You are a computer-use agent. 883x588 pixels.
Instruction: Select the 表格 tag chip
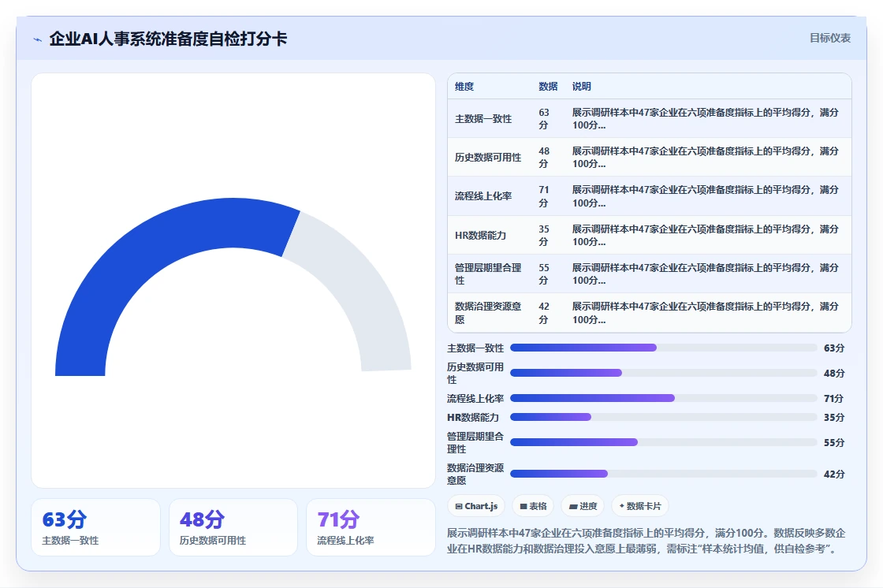coord(533,506)
